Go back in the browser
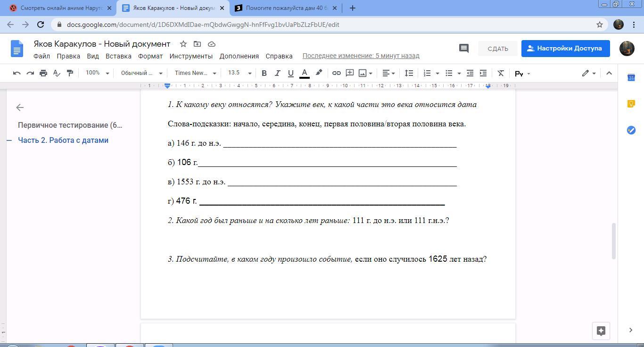 coord(10,25)
